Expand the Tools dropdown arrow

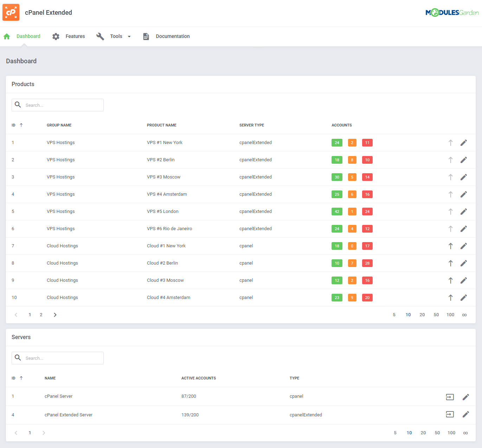(x=129, y=37)
